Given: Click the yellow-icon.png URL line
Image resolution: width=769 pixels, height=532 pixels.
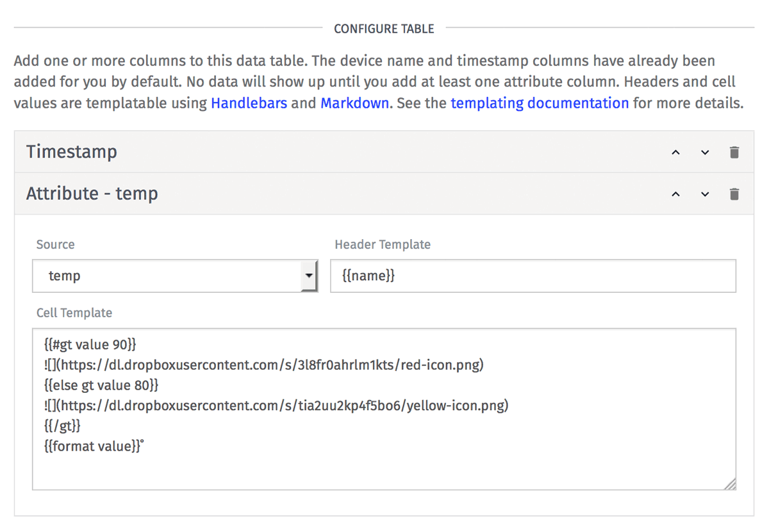Looking at the screenshot, I should point(276,406).
